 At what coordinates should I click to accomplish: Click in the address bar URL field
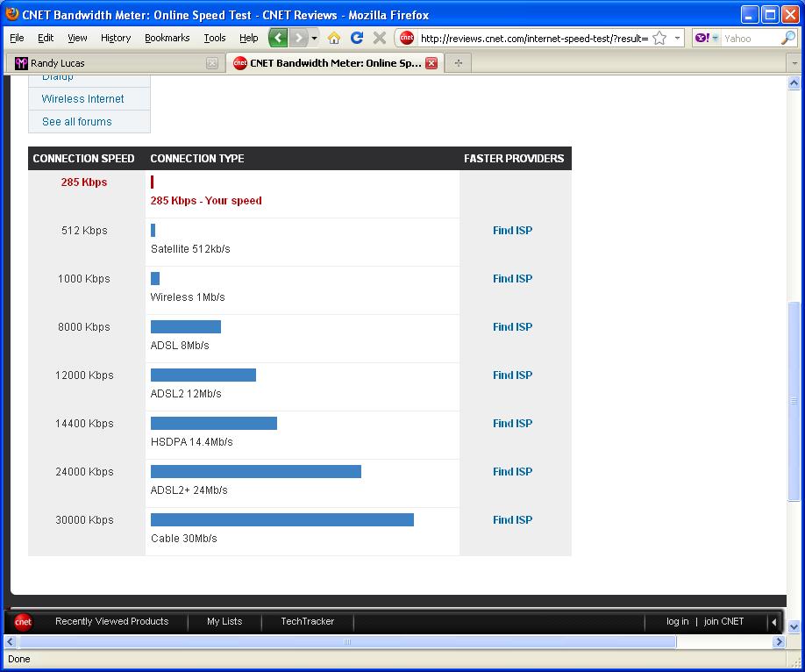pos(533,39)
